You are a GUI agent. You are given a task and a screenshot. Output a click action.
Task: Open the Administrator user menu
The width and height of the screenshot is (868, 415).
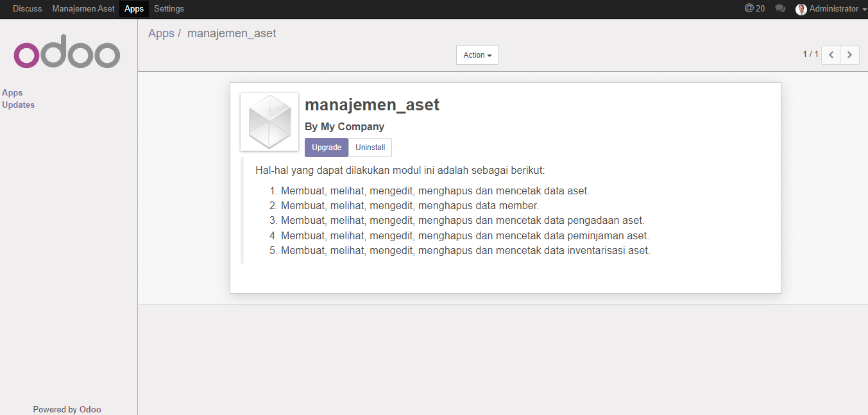[831, 9]
